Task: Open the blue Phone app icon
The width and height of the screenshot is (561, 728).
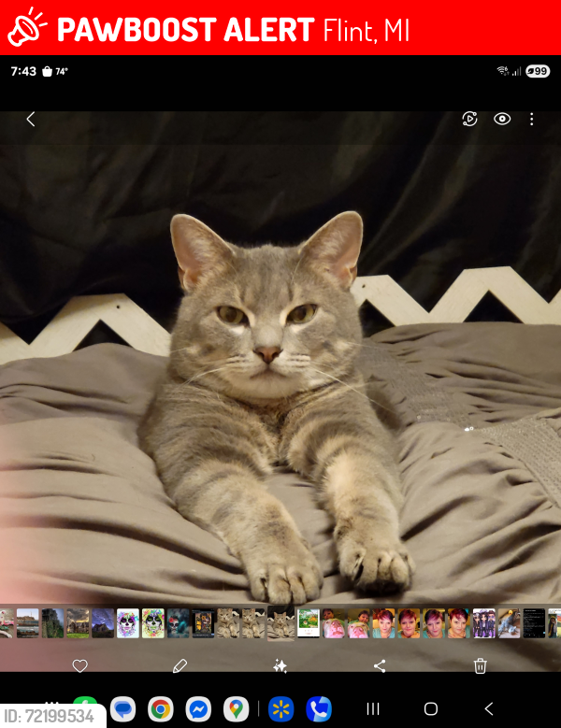Action: click(319, 709)
